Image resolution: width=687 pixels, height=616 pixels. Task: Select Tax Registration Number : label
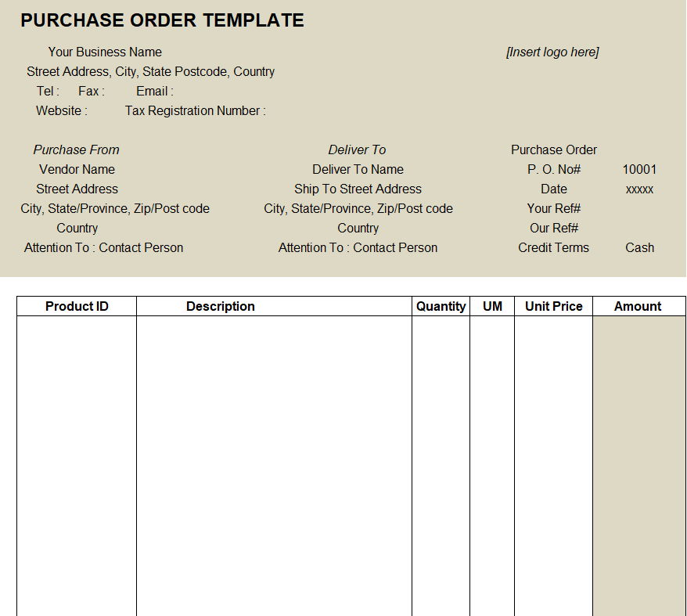(196, 111)
